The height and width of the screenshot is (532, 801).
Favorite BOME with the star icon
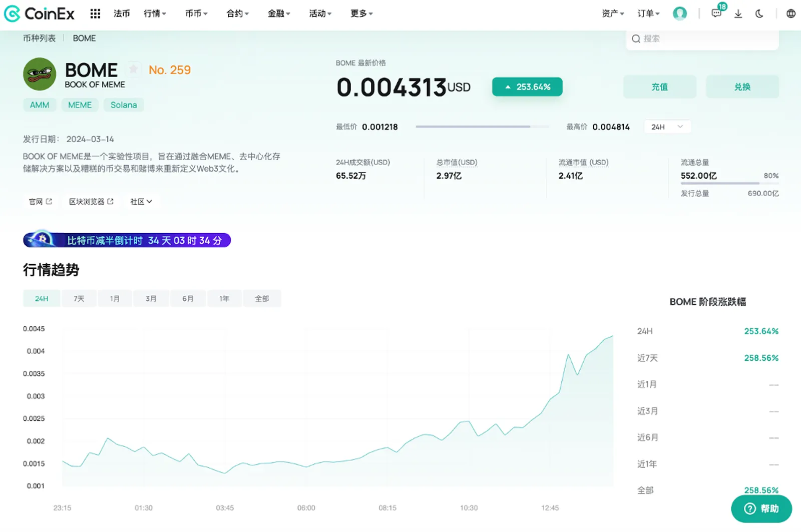pyautogui.click(x=134, y=69)
